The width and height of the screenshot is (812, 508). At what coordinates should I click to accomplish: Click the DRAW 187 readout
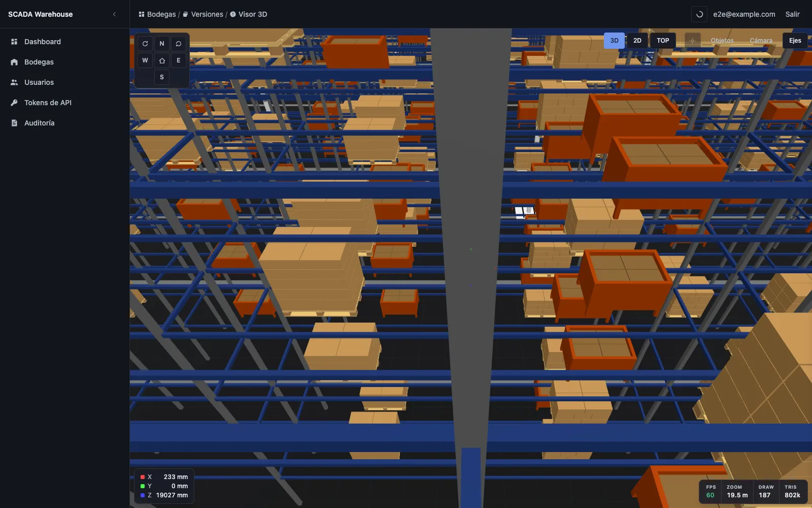[765, 491]
